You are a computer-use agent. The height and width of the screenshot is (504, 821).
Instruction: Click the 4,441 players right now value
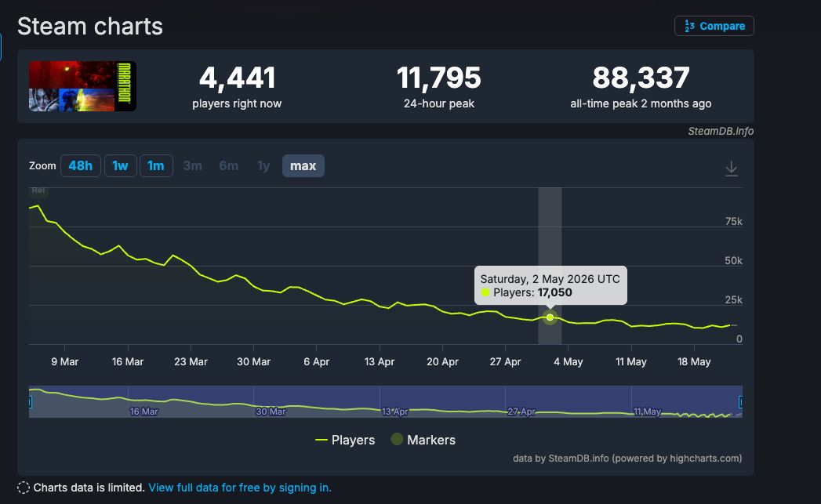click(x=237, y=78)
